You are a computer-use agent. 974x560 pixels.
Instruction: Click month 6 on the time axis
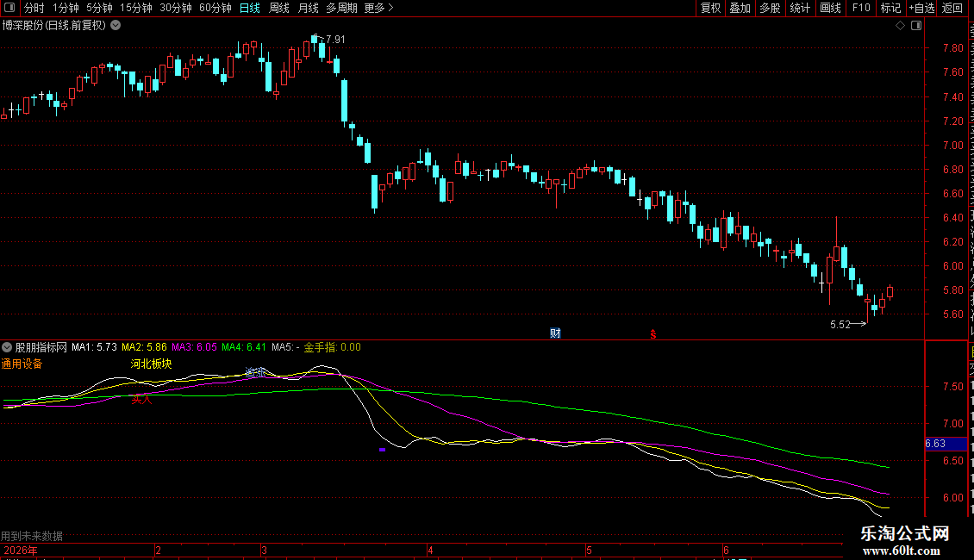tap(726, 551)
